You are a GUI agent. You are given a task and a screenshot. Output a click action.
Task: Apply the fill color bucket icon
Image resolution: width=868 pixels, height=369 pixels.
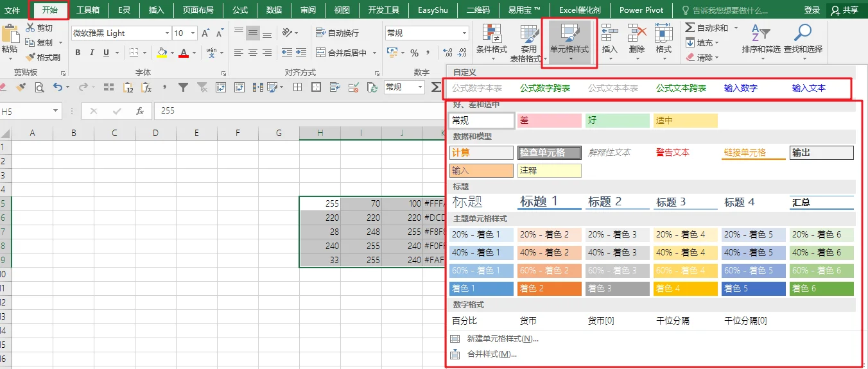(x=162, y=53)
